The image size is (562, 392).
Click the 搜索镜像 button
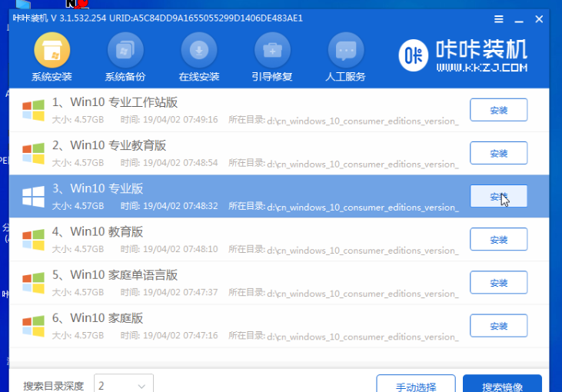(x=502, y=385)
